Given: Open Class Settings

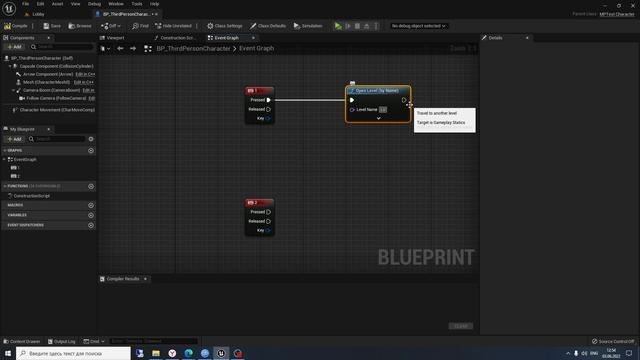Looking at the screenshot, I should pyautogui.click(x=224, y=26).
